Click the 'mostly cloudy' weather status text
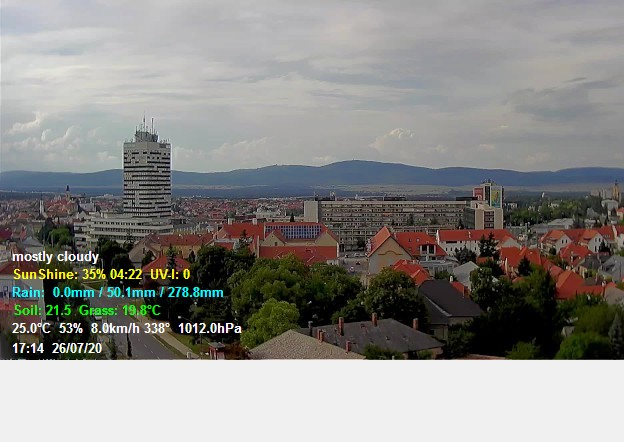The width and height of the screenshot is (624, 442). 55,257
